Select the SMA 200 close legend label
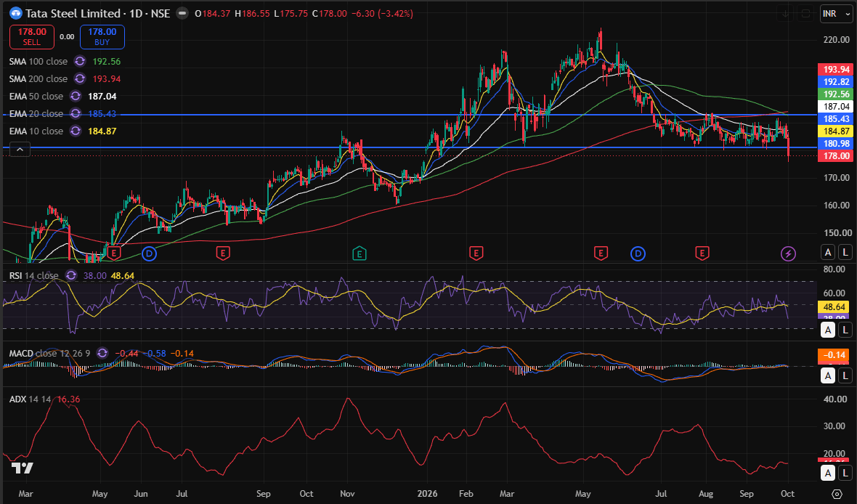Viewport: 857px width, 504px height. 38,78
